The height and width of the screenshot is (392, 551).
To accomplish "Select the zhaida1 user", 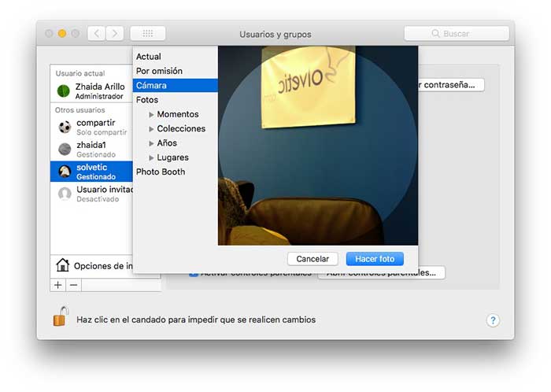I will pyautogui.click(x=91, y=149).
